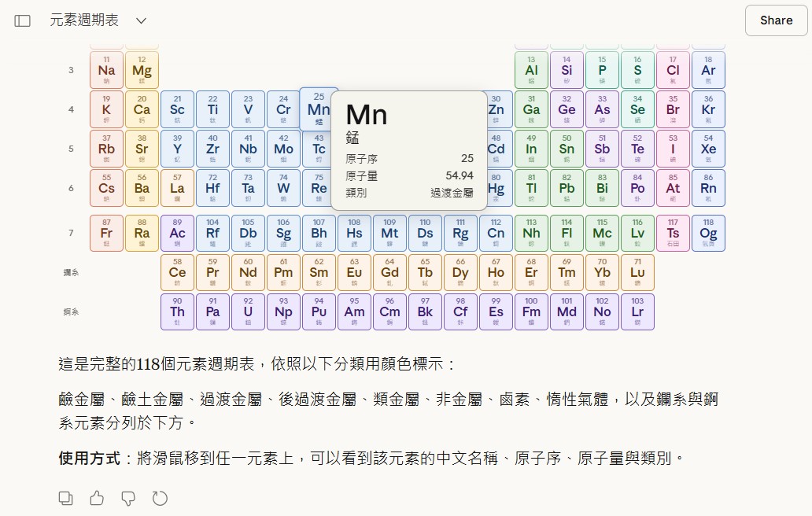The width and height of the screenshot is (812, 516).
Task: Click the cerium Ce lanthanide tile
Action: (177, 272)
